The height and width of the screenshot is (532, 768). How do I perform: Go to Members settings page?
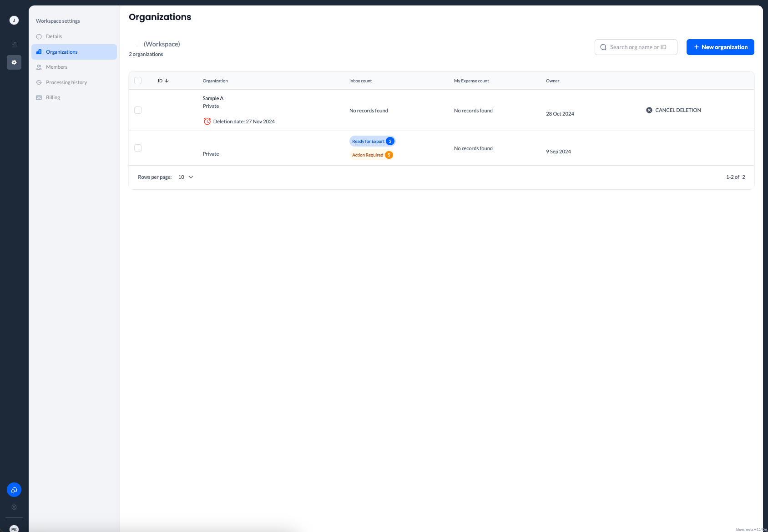56,67
